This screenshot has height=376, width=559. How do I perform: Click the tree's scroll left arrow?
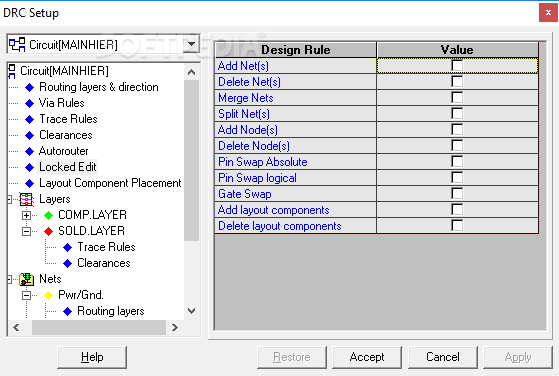[16, 328]
